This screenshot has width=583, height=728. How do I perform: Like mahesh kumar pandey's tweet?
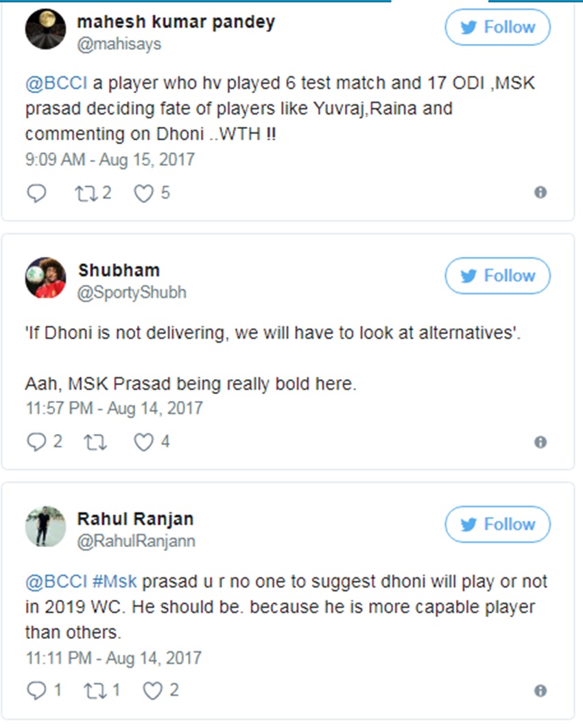click(143, 194)
